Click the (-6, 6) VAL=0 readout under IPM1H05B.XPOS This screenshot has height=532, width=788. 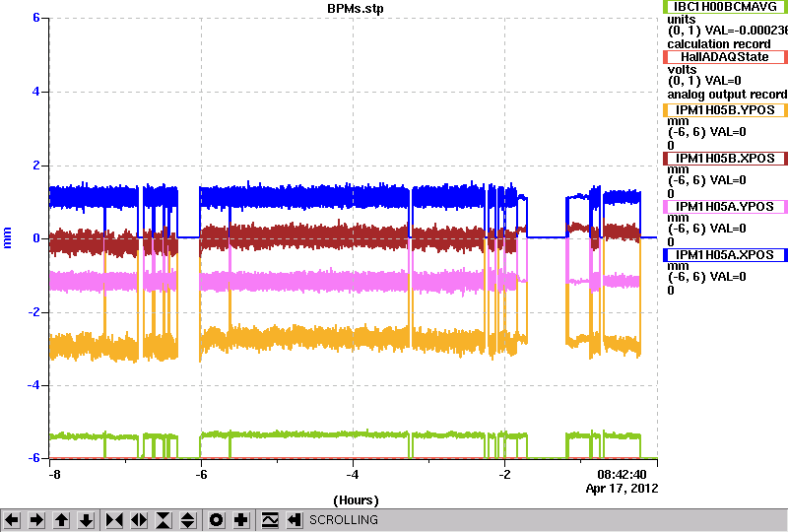[x=707, y=180]
